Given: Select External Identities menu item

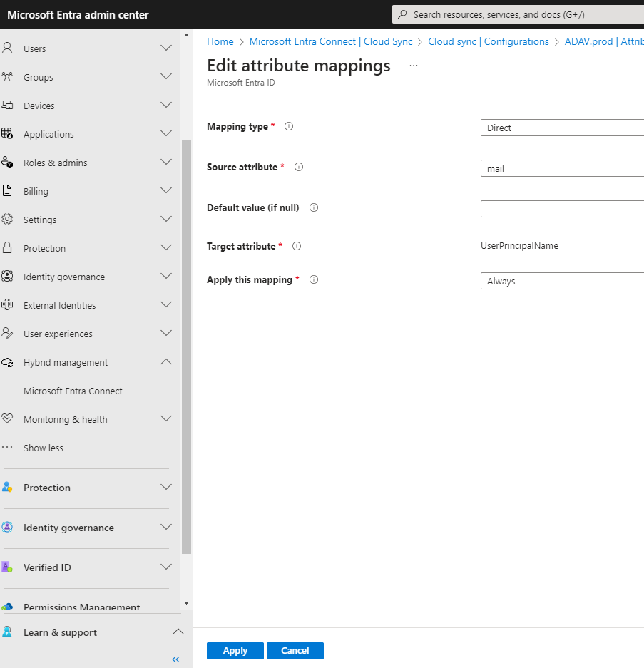Looking at the screenshot, I should point(60,305).
